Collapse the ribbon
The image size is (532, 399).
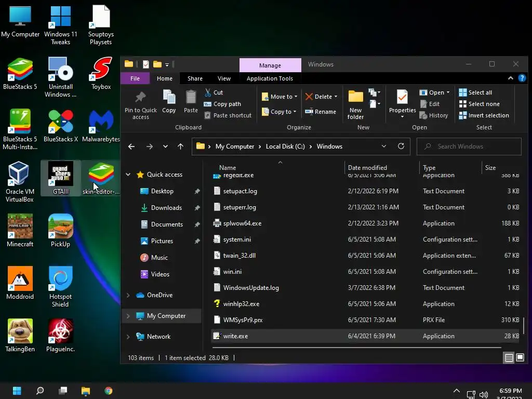pyautogui.click(x=511, y=78)
